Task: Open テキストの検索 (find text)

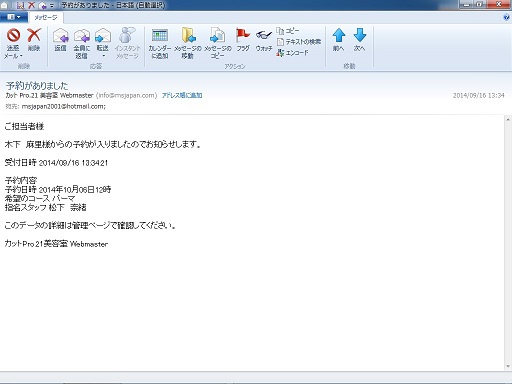Action: pos(299,42)
